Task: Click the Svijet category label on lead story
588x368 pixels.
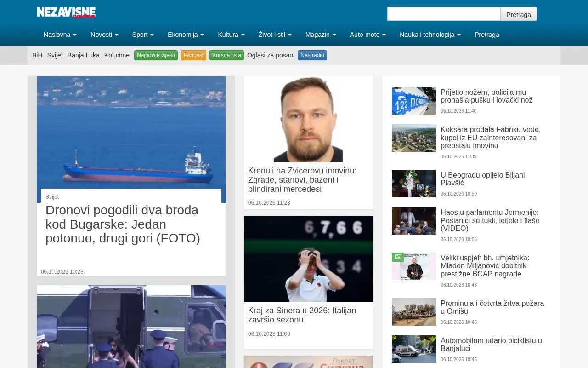Action: pos(52,197)
